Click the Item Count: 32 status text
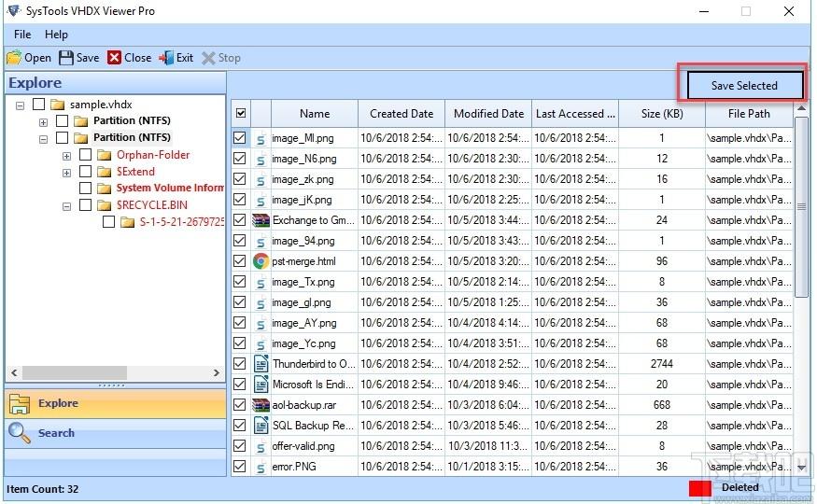Image resolution: width=817 pixels, height=504 pixels. click(x=42, y=489)
